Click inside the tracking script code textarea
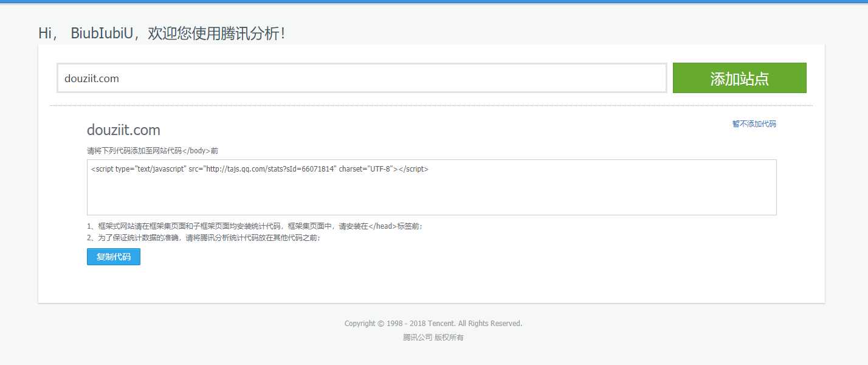 click(x=432, y=187)
